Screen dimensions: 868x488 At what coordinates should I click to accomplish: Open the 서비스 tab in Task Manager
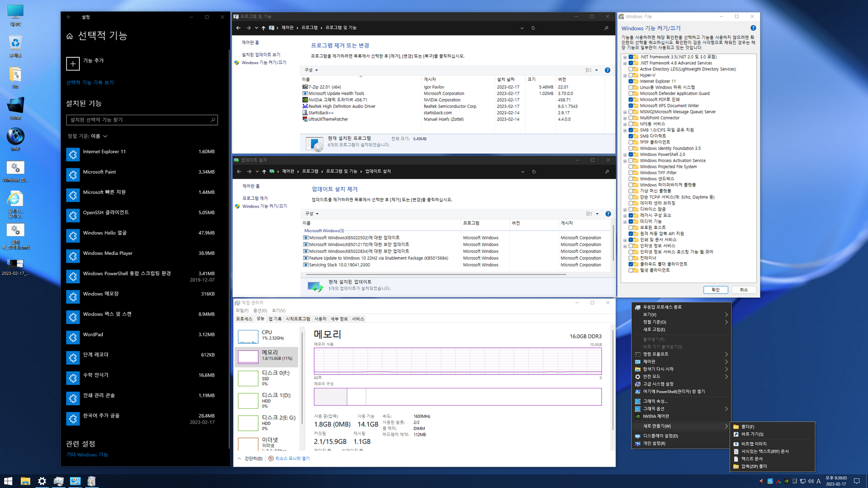click(358, 319)
